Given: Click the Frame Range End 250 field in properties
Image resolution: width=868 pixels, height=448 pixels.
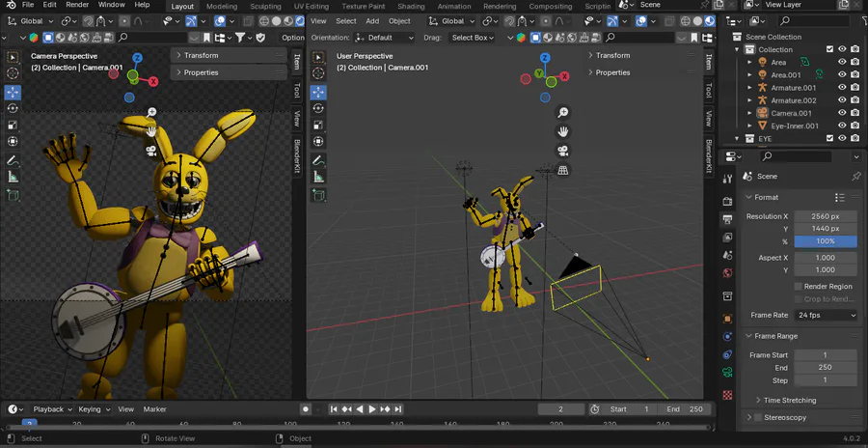Looking at the screenshot, I should tap(826, 368).
